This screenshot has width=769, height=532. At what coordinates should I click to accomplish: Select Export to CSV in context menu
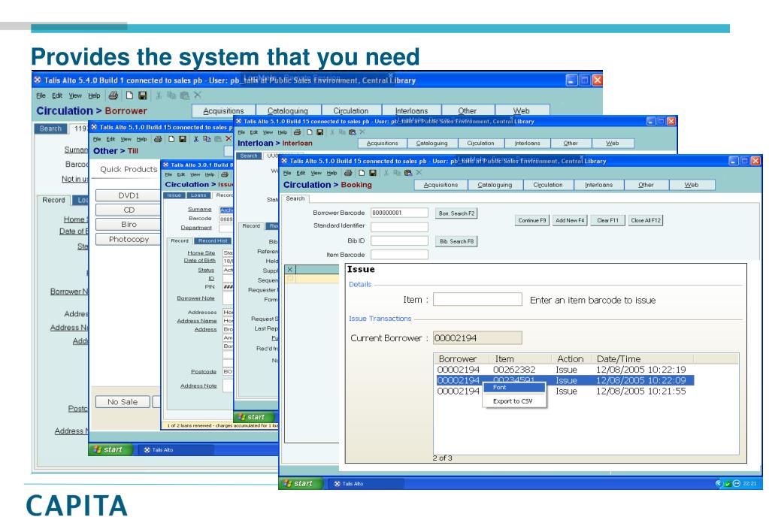click(x=513, y=401)
